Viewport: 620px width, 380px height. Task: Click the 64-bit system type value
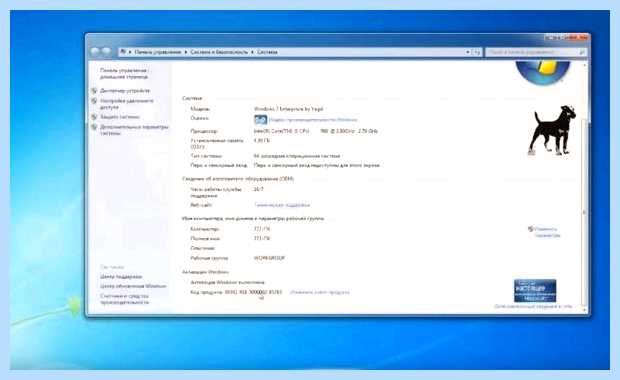coord(297,156)
